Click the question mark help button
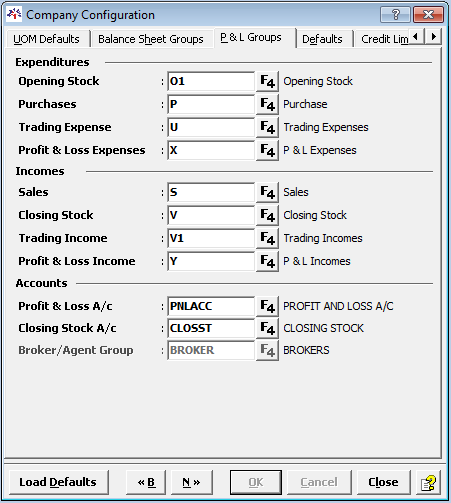This screenshot has width=451, height=503. tap(395, 15)
